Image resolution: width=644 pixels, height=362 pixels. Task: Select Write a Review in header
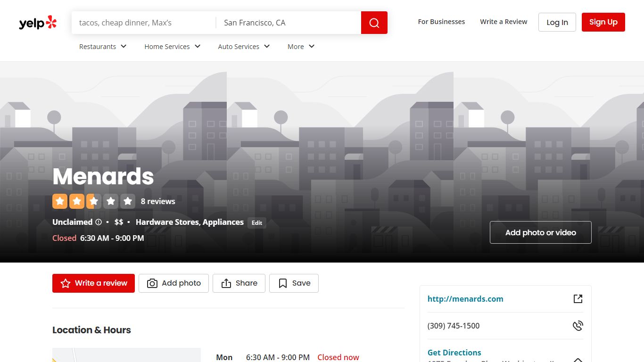pyautogui.click(x=504, y=22)
